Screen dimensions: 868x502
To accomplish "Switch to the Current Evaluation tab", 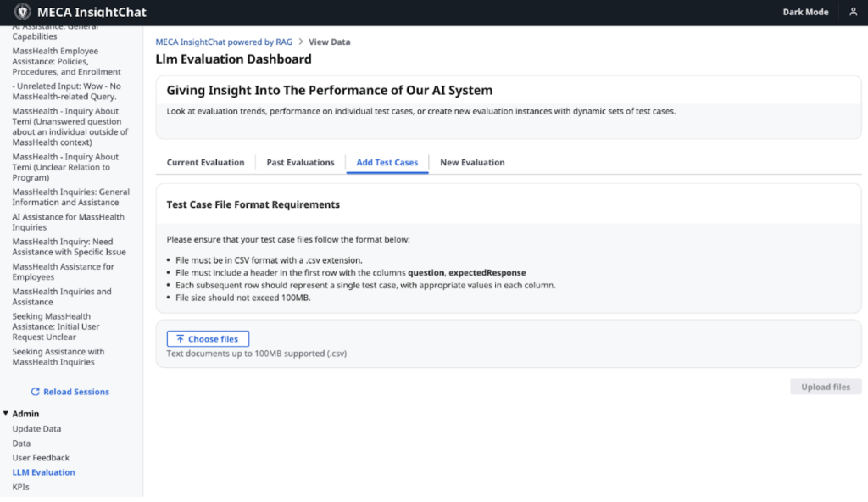I will point(205,162).
